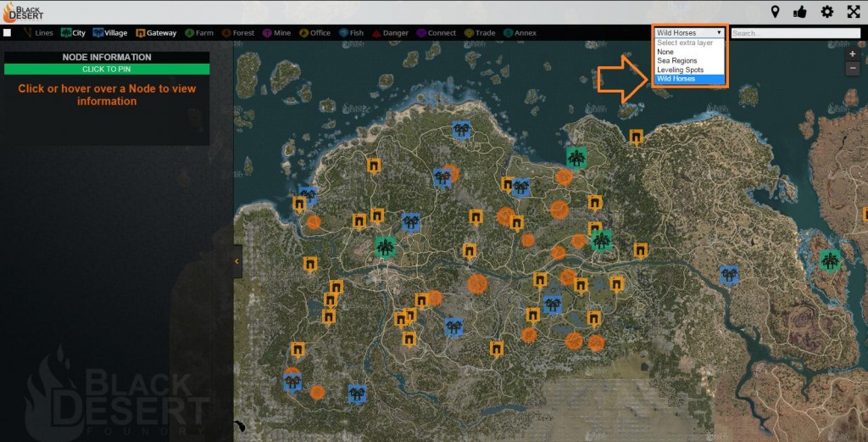Click blue village node on west coast
This screenshot has width=868, height=442.
pyautogui.click(x=308, y=195)
